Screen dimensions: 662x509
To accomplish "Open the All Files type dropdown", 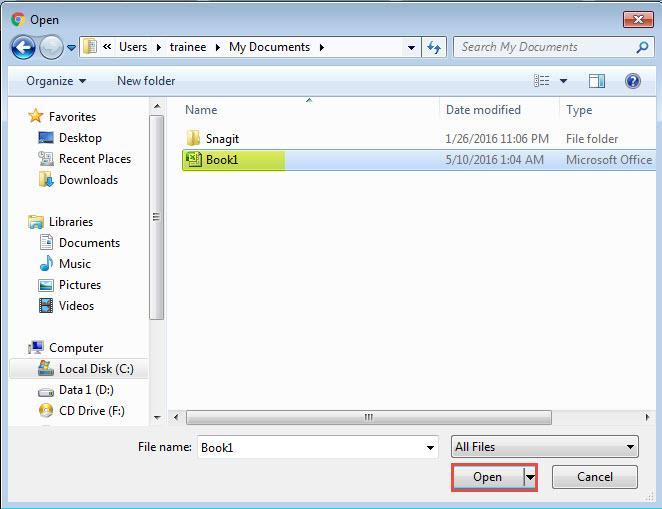I will click(x=545, y=447).
